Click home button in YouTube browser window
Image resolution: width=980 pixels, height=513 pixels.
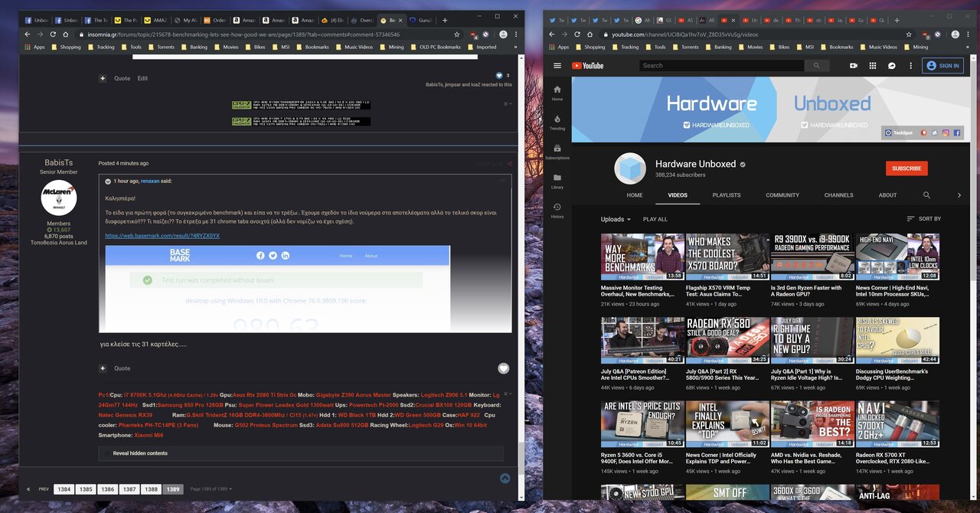[x=590, y=34]
